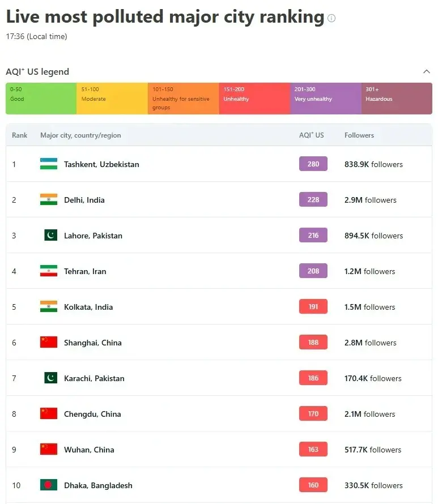Click Tashkent's 280 AQI badge
Screen dimensions: 438x504
tap(313, 164)
